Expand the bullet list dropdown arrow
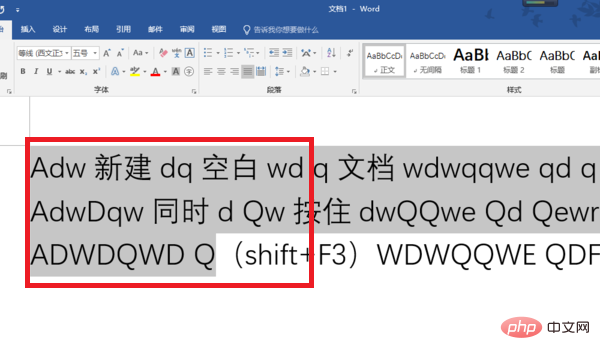Screen dimensions: 600x360 [x=218, y=53]
